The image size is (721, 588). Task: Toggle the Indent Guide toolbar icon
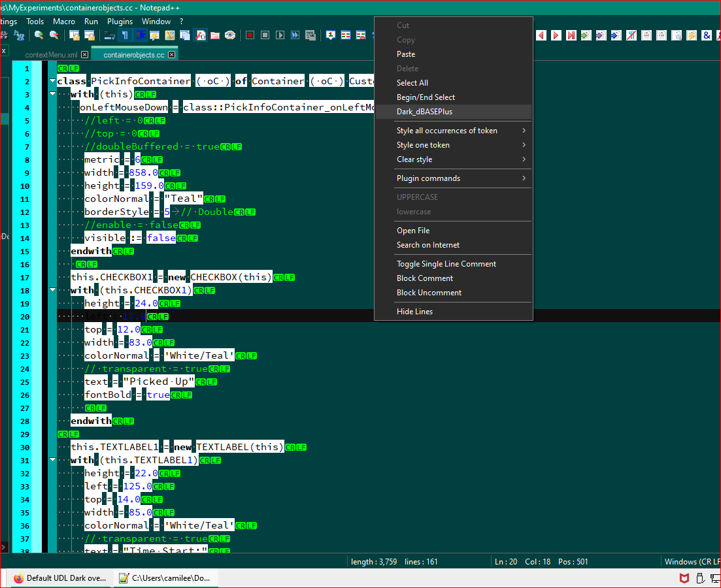141,35
